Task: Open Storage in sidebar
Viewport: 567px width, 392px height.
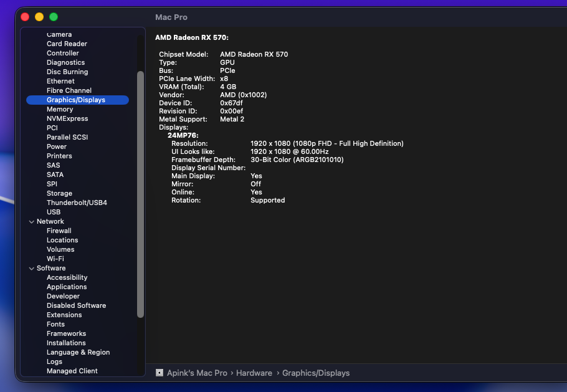Action: (x=59, y=193)
